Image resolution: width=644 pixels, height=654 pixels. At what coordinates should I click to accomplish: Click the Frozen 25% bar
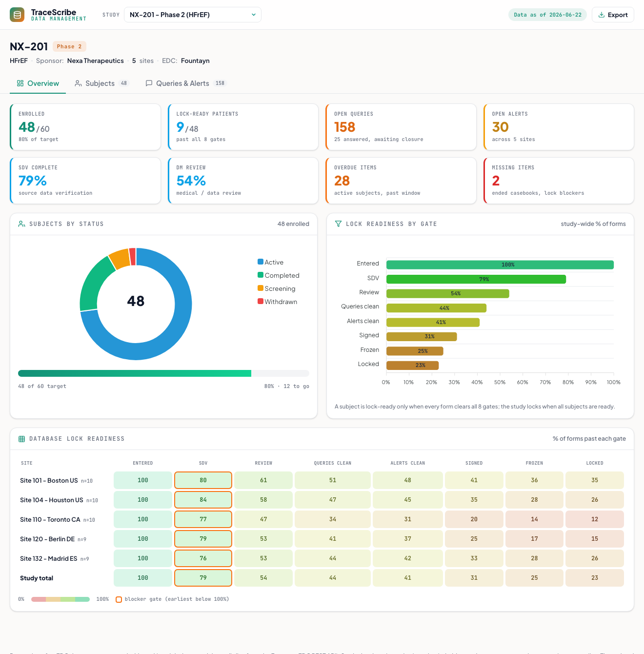tap(415, 351)
